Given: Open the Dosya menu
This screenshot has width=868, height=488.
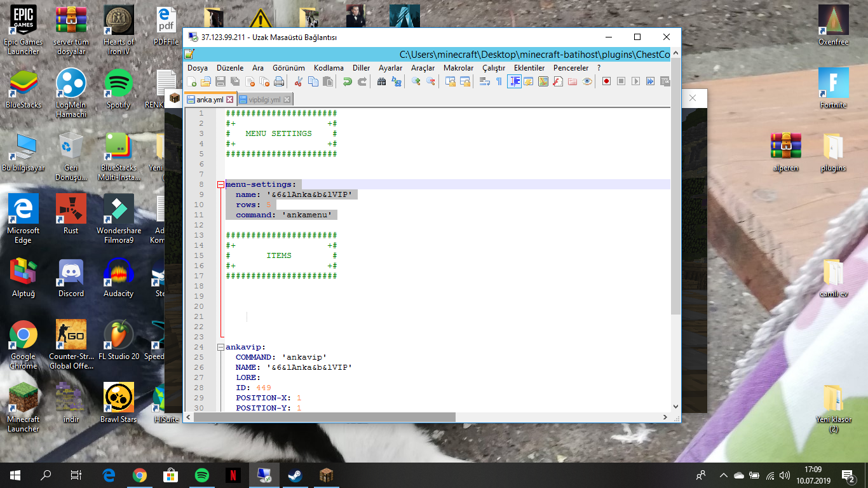Looking at the screenshot, I should [198, 68].
